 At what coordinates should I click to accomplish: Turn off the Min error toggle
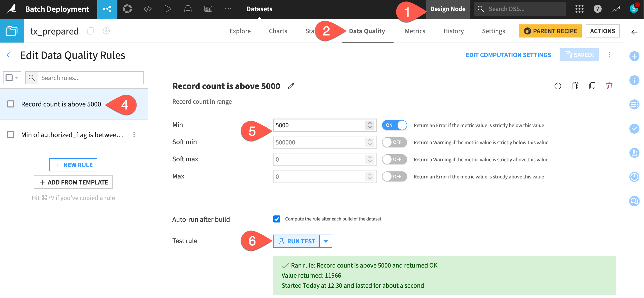[394, 125]
